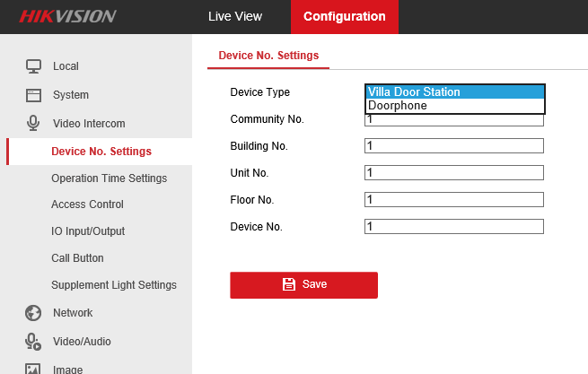
Task: Open IO Input/Output settings
Action: click(x=88, y=231)
